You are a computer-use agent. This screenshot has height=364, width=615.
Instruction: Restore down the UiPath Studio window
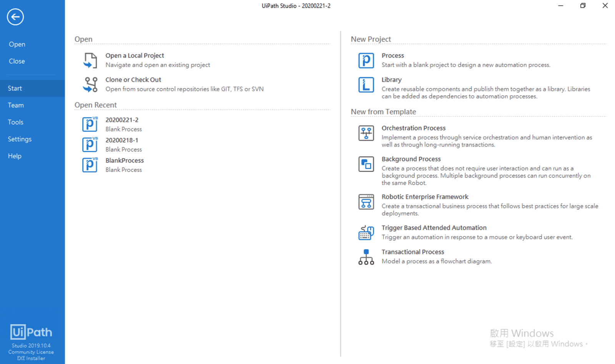(x=583, y=6)
